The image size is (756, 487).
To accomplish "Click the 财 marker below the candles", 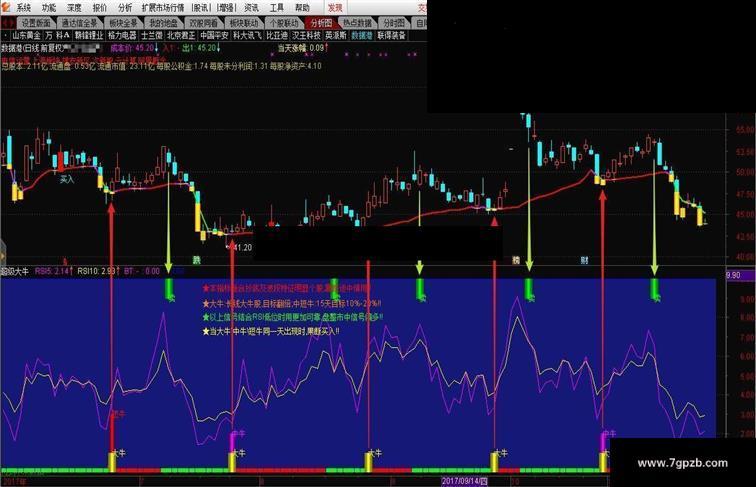I will pyautogui.click(x=584, y=260).
